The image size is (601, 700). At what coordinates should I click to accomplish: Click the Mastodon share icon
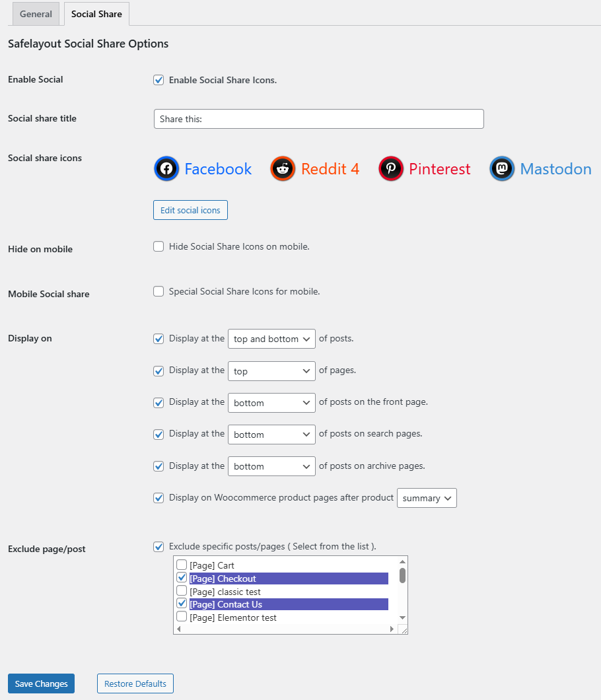click(x=502, y=169)
